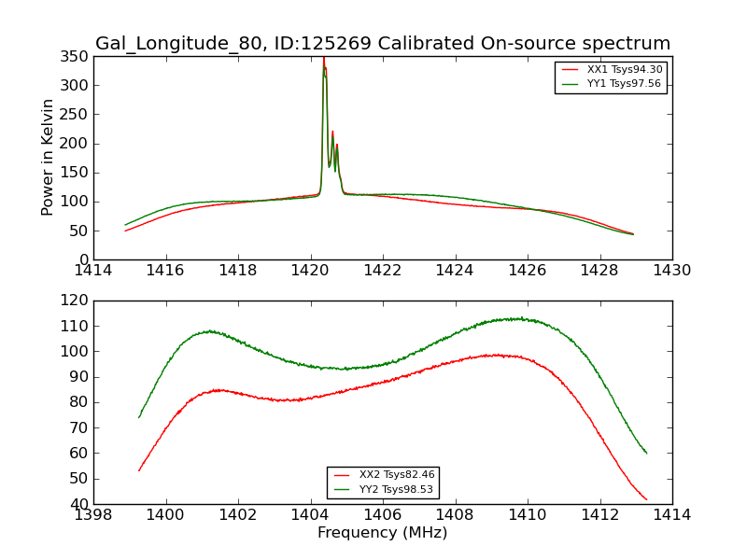747x560 pixels.
Task: Click the 110 tick label on lower plot
Action: click(x=75, y=326)
